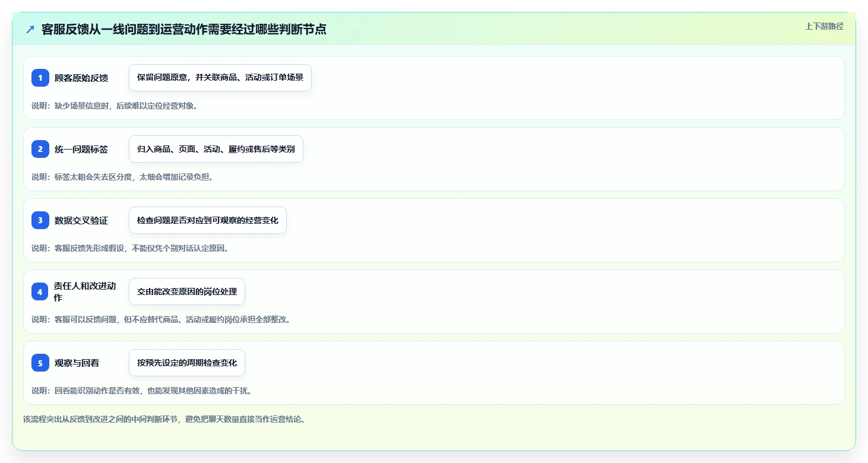Click the title 客服反馈从一线问题到运营动作需要经过哪些判断节点
The width and height of the screenshot is (868, 463).
pos(184,30)
